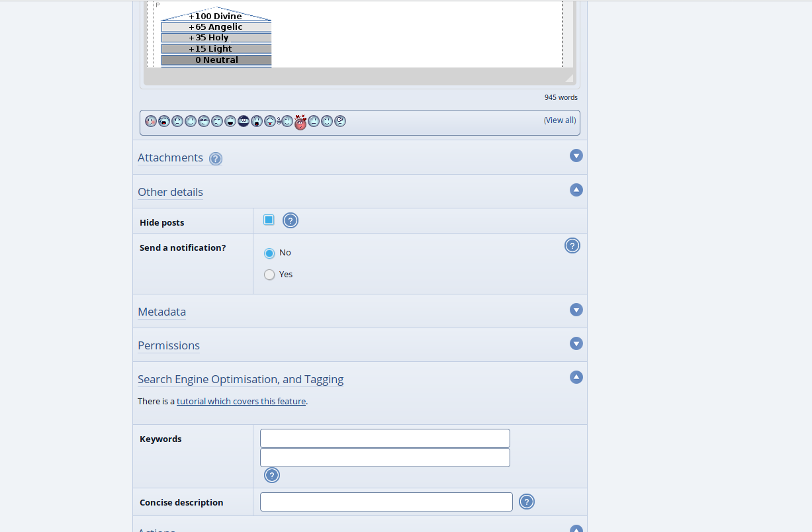Insert the blushing emoticon
812x532 pixels.
tap(151, 121)
